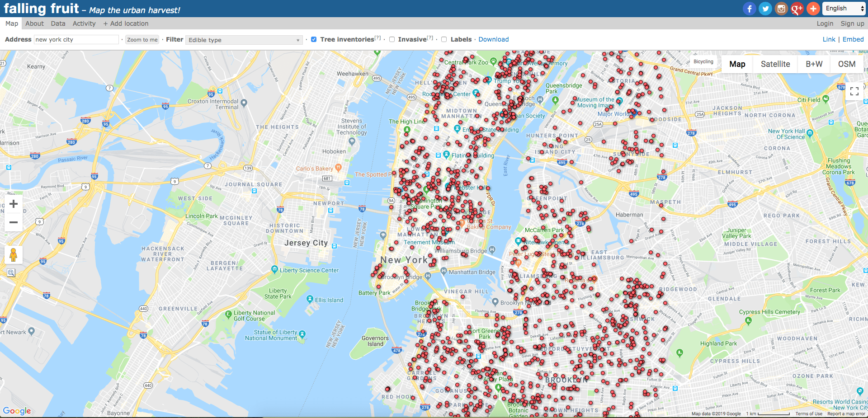
Task: Click the Tree inventories help footnote
Action: (x=377, y=38)
